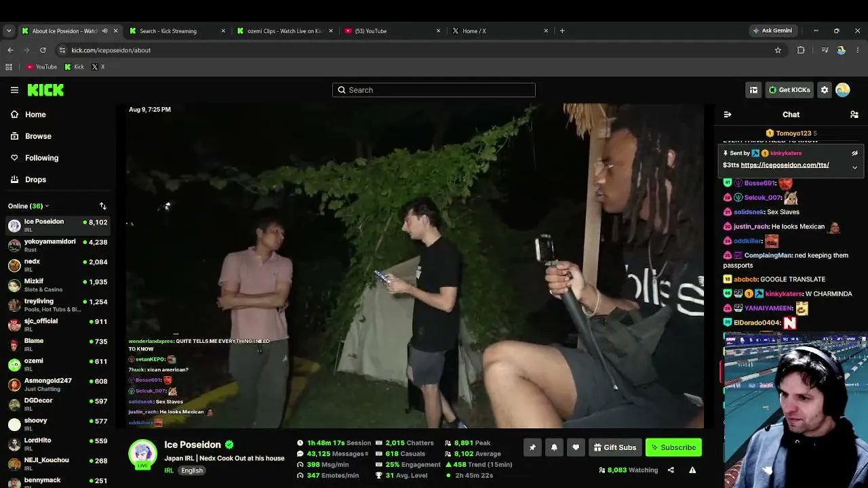Open the Chrome apps grid
The width and height of the screenshot is (868, 488).
coord(9,66)
